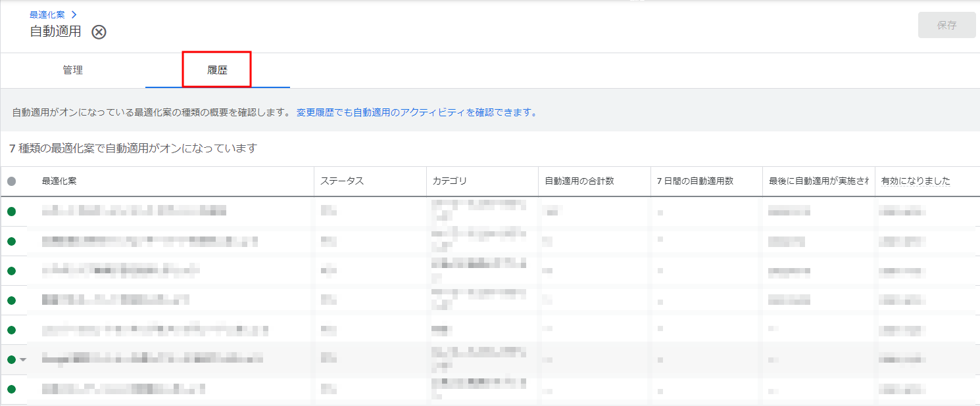Viewport: 980px width, 406px height.
Task: Click the green status dot in fifth row
Action: pos(12,330)
